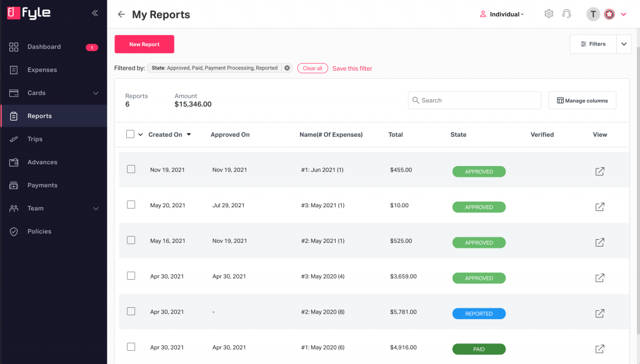Open the Dashboard from the sidebar icon

point(14,46)
